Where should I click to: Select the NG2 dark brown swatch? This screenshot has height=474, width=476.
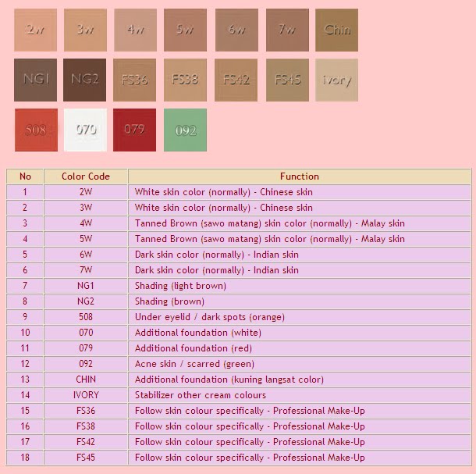(85, 80)
